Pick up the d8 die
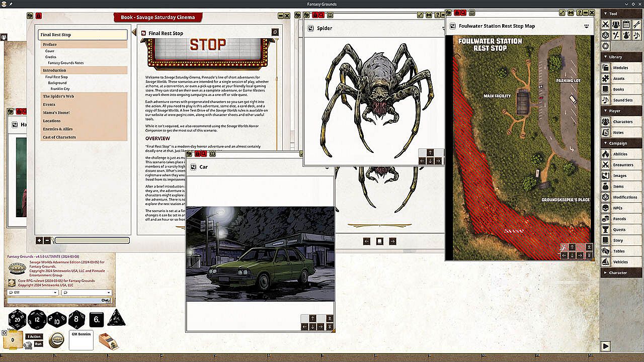This screenshot has width=644, height=362. pyautogui.click(x=76, y=319)
